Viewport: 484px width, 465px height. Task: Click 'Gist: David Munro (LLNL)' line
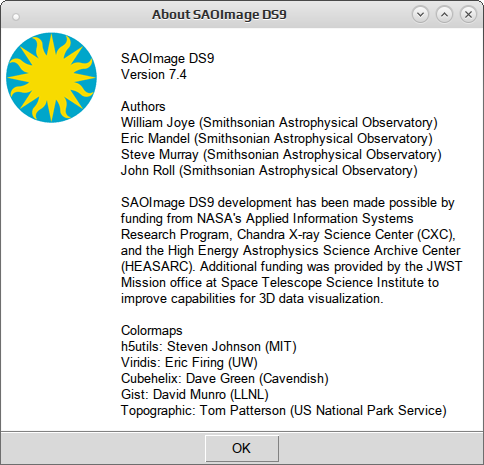pos(195,394)
